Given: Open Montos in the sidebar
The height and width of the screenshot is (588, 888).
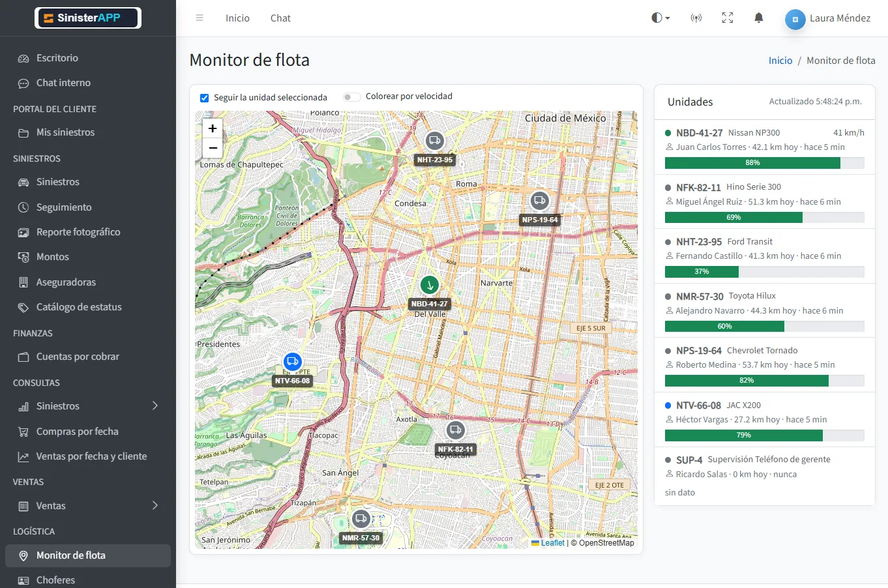Looking at the screenshot, I should coord(88,257).
